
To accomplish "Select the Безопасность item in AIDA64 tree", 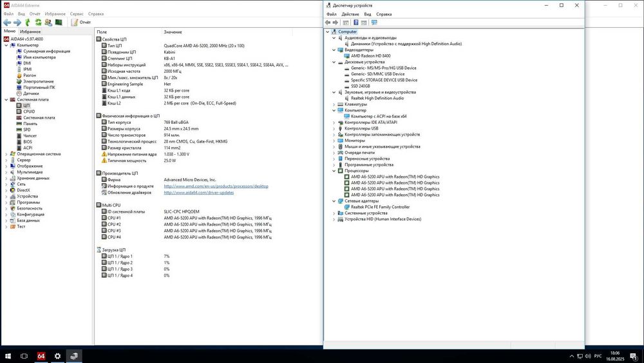I will click(x=30, y=208).
